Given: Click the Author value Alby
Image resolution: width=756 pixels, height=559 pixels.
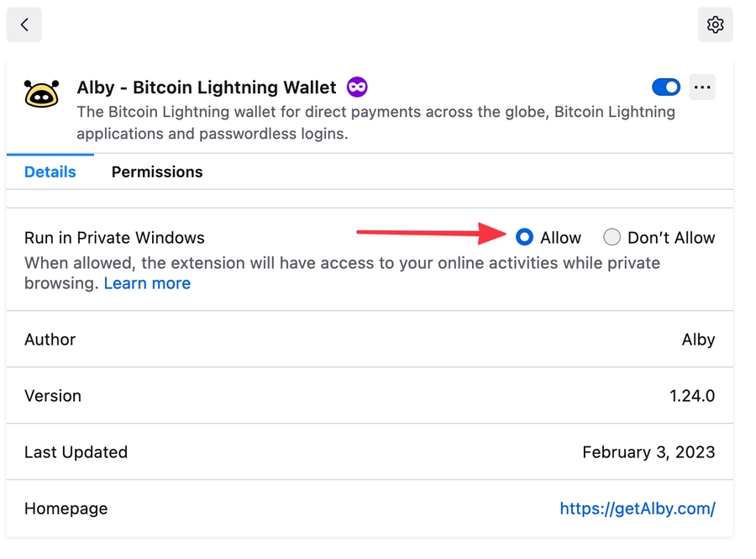Looking at the screenshot, I should [x=698, y=340].
